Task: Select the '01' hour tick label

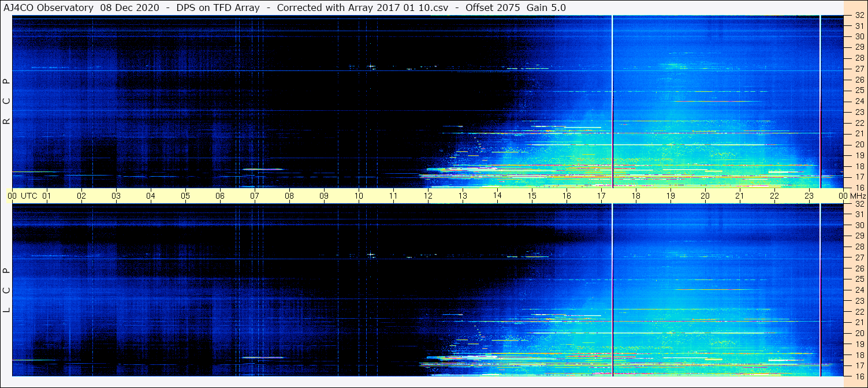Action: click(47, 196)
